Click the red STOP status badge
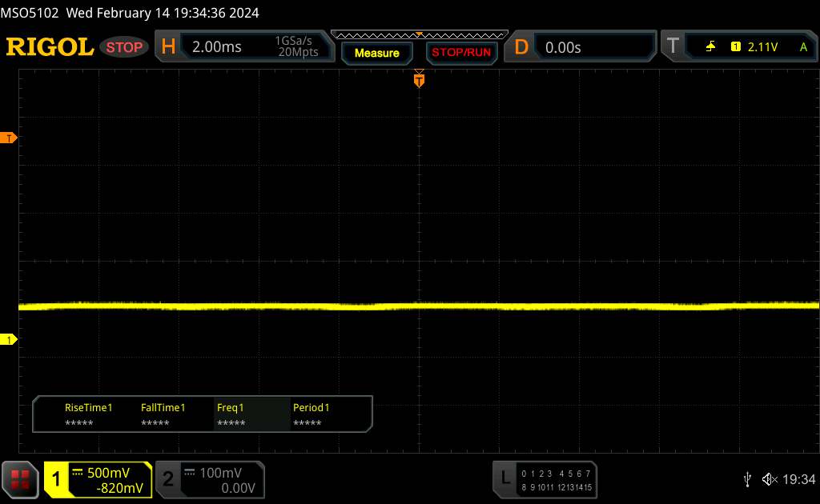Screen dimensions: 820x504 pos(125,47)
